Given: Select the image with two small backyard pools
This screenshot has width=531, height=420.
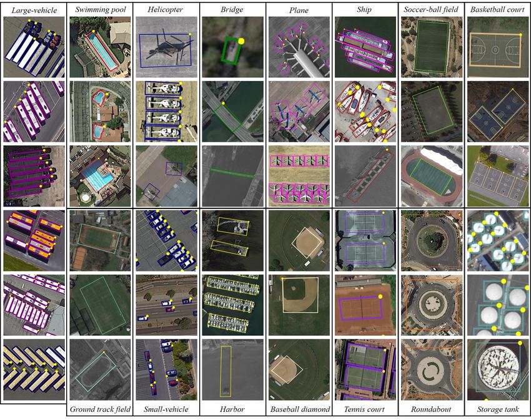Looking at the screenshot, I should coord(100,111).
